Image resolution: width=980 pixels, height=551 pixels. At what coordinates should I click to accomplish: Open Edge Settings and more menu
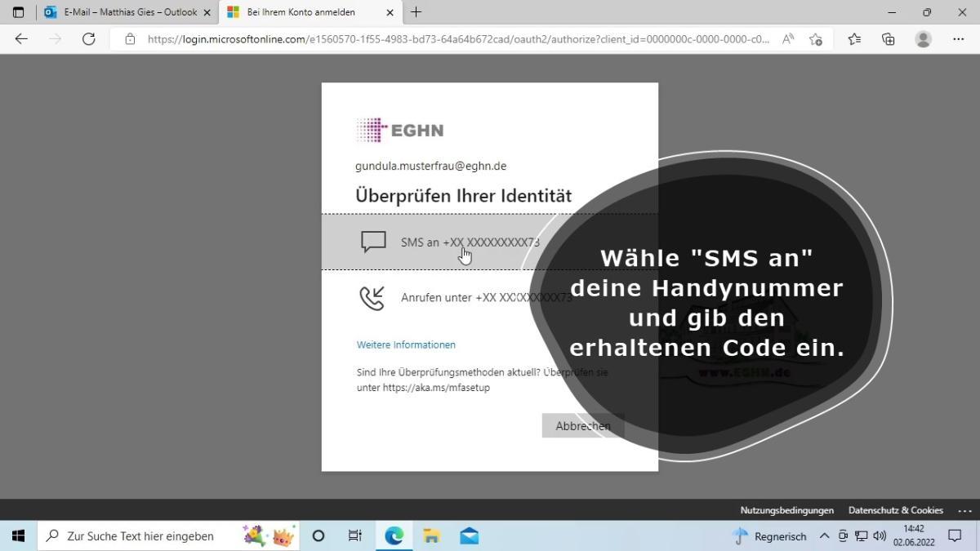tap(959, 39)
